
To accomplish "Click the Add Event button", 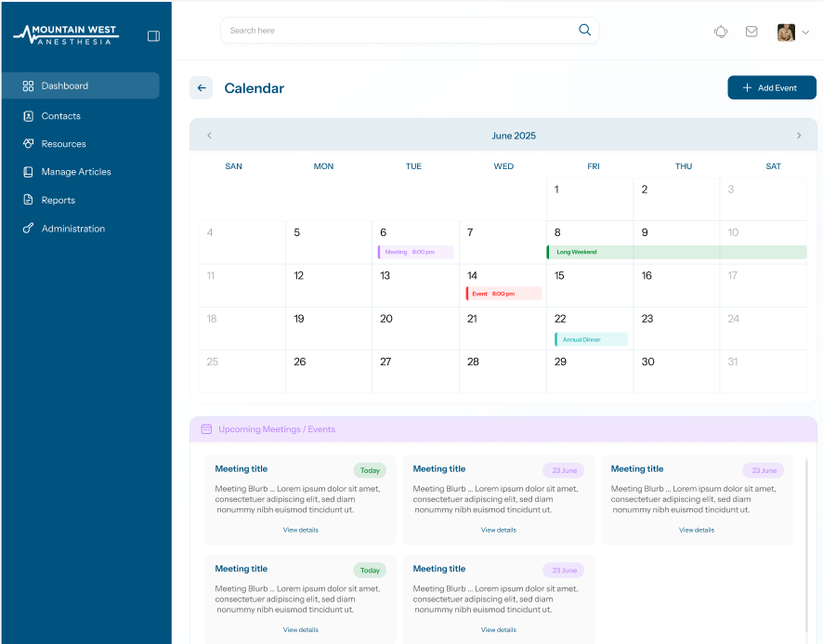I will [772, 87].
